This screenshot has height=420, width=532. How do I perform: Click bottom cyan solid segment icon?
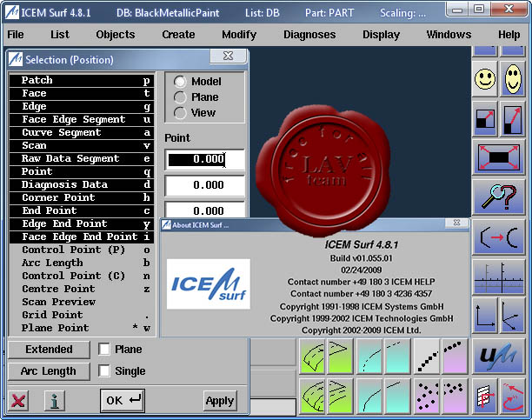click(397, 397)
